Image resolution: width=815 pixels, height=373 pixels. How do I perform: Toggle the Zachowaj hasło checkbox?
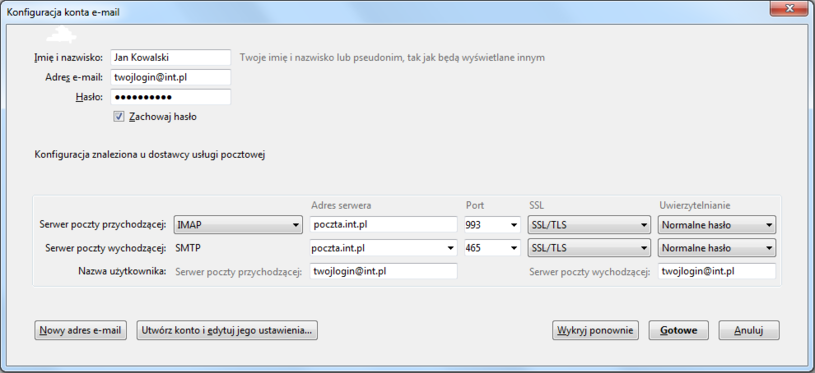[119, 117]
